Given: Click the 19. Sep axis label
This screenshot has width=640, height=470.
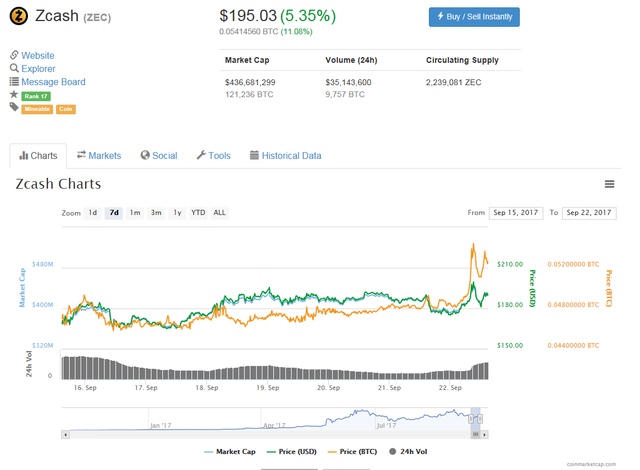Looking at the screenshot, I should coord(268,388).
